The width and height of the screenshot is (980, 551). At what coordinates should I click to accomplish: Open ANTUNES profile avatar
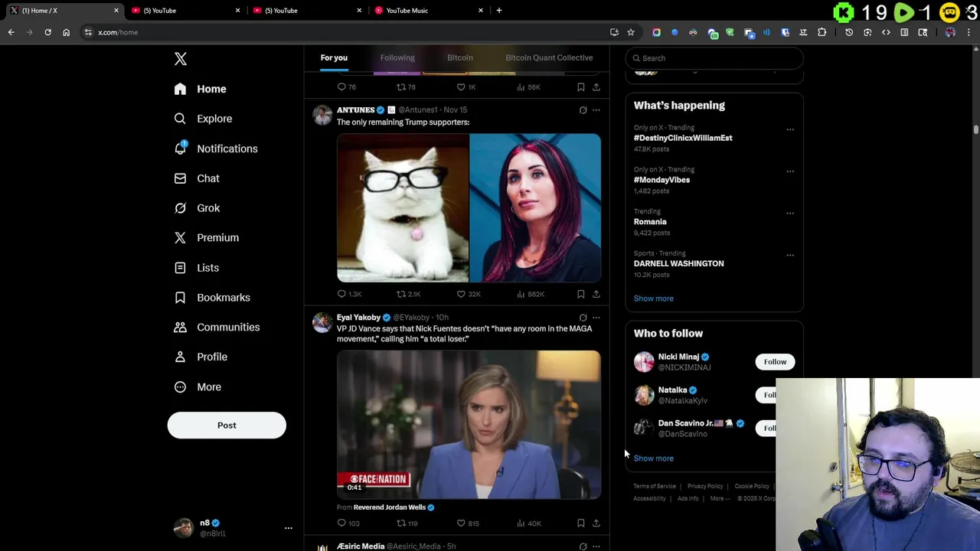[x=322, y=115]
